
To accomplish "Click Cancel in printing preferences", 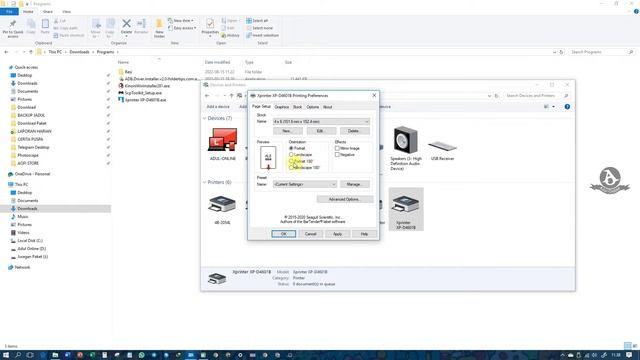I will pyautogui.click(x=311, y=234).
